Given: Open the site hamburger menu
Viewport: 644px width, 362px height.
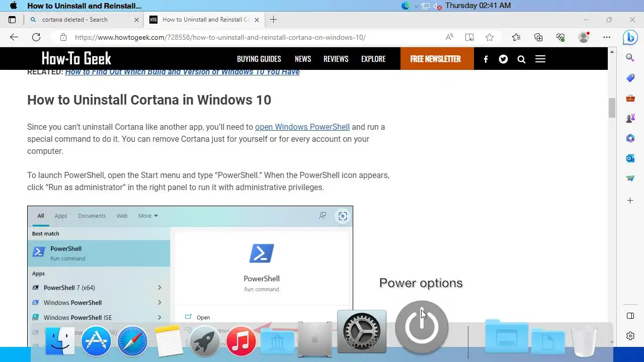Looking at the screenshot, I should pyautogui.click(x=540, y=59).
